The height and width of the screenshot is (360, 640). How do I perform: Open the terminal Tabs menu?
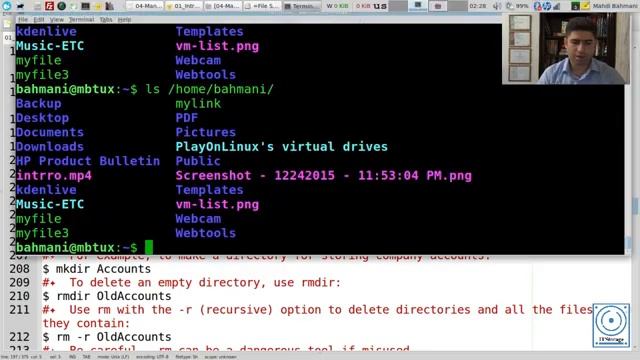click(106, 19)
